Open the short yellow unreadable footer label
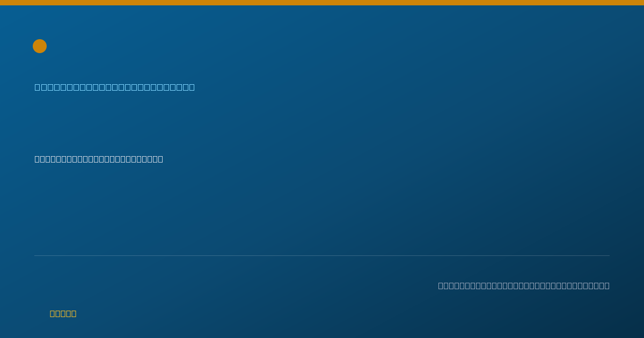644x338 pixels. (x=63, y=313)
